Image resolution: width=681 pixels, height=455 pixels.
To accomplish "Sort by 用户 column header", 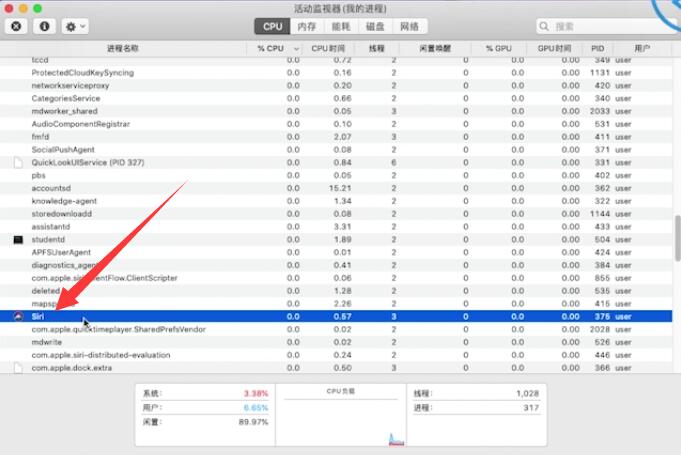I will pos(642,48).
